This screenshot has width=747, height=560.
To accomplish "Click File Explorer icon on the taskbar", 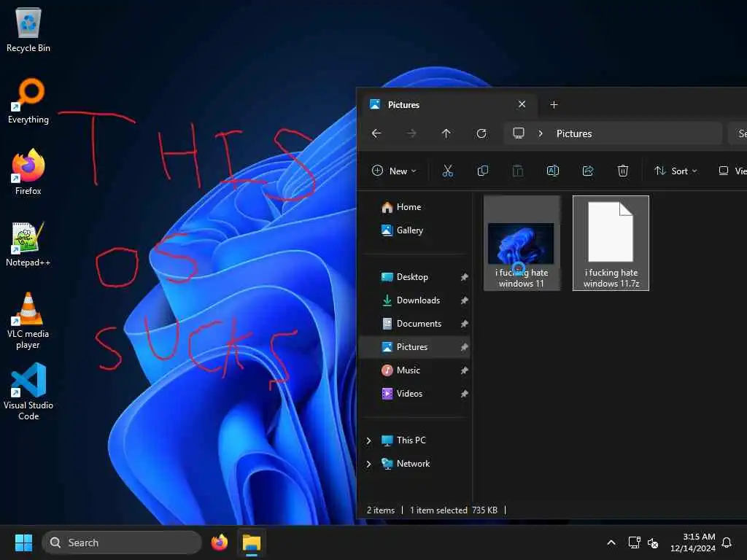I will click(x=252, y=542).
